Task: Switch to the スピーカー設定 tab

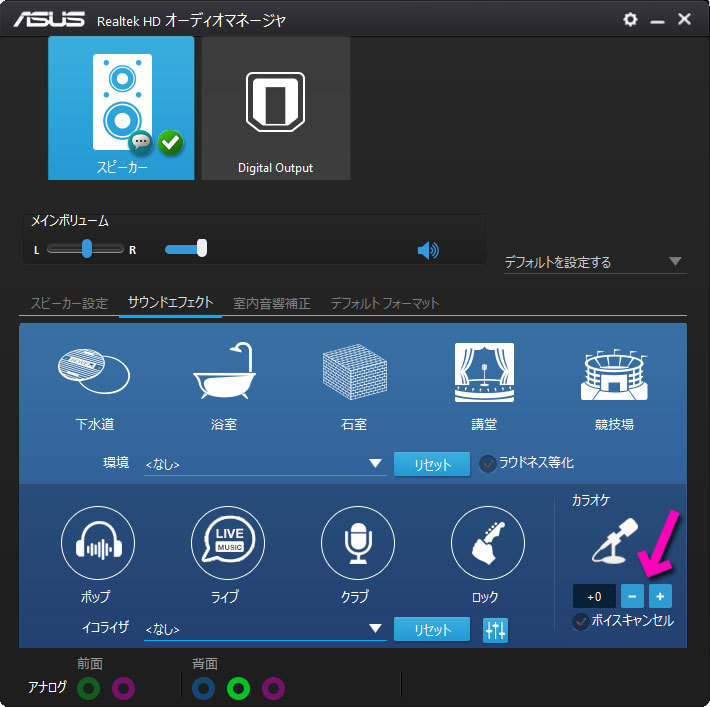Action: pyautogui.click(x=69, y=303)
